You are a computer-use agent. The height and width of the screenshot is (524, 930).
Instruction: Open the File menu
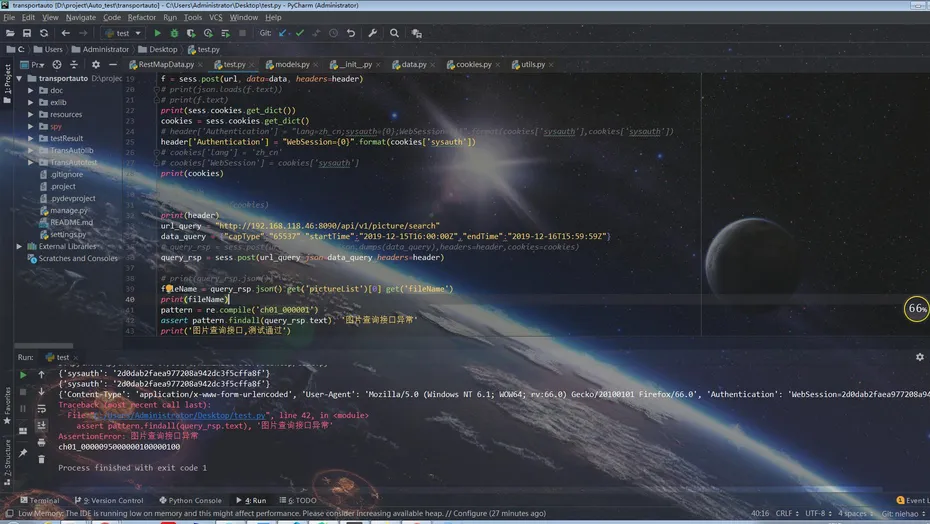[9, 17]
